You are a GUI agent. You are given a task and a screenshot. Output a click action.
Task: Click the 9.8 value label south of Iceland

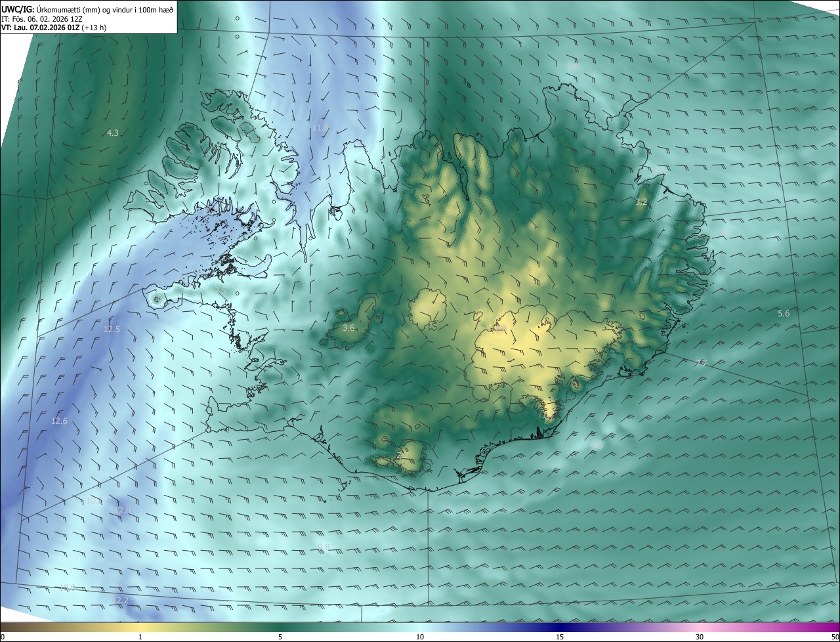(x=324, y=547)
